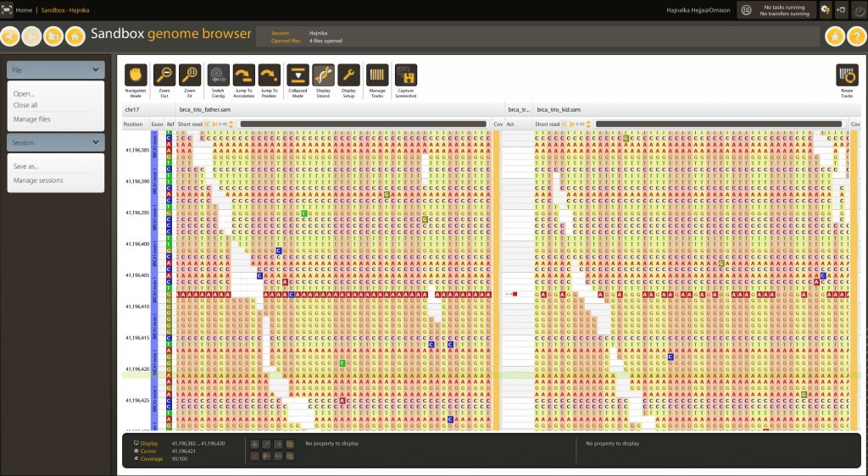Choose Save as... in Session panel
This screenshot has height=476, width=868.
[26, 166]
